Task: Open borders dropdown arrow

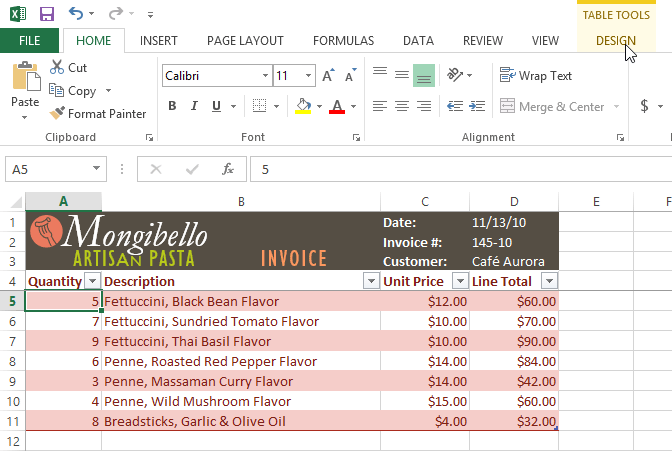Action: tap(276, 106)
